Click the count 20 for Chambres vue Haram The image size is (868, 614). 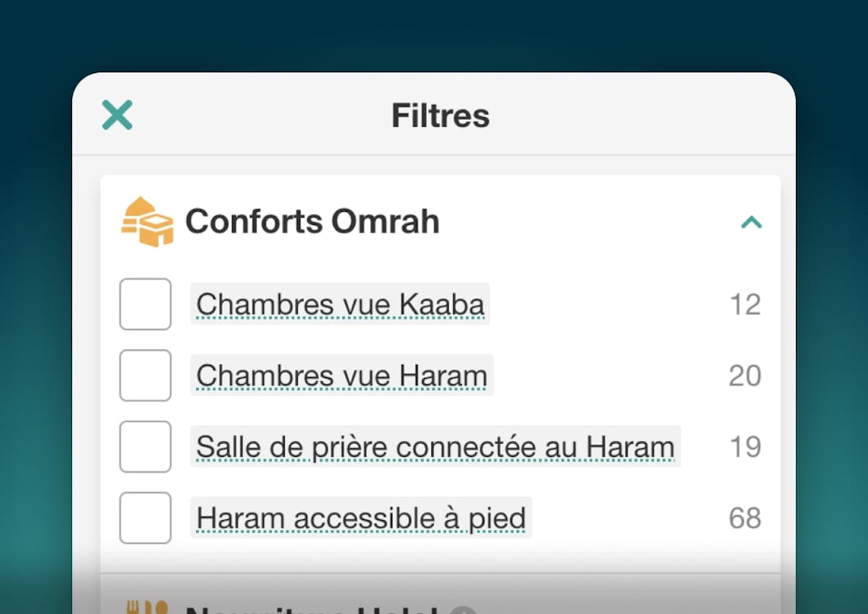click(745, 375)
